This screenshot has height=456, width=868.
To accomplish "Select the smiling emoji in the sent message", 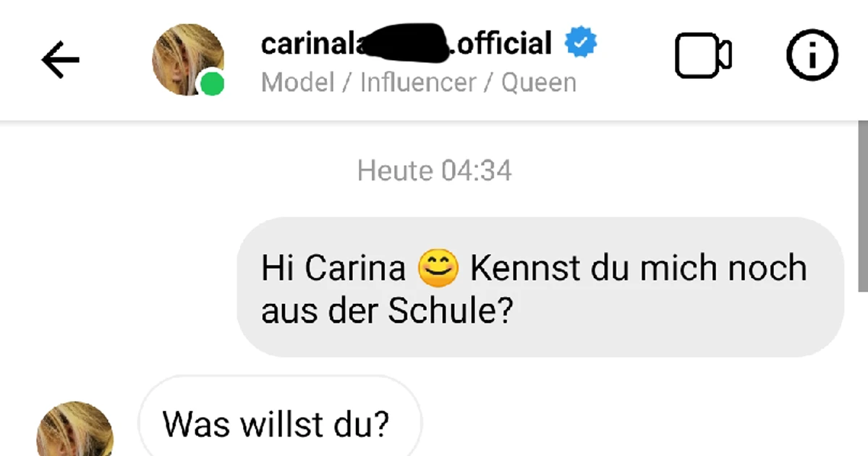I will point(438,269).
